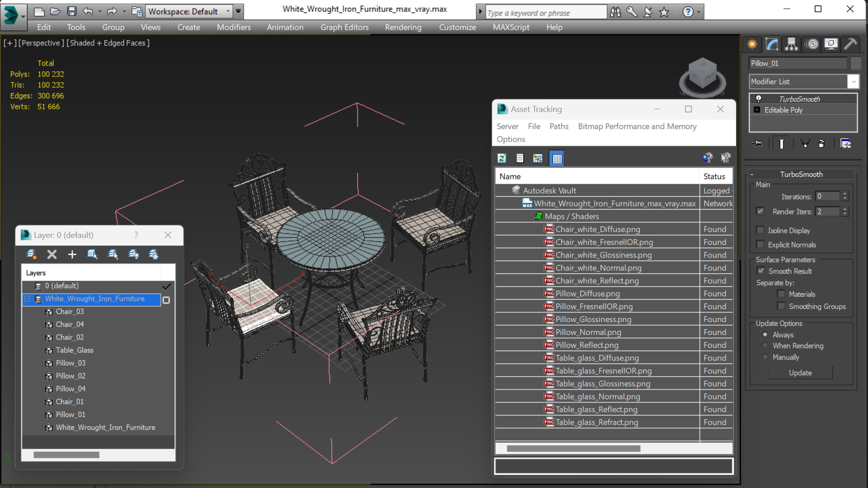The width and height of the screenshot is (868, 488).
Task: Enable Separate by Materials checkbox
Action: coord(781,294)
